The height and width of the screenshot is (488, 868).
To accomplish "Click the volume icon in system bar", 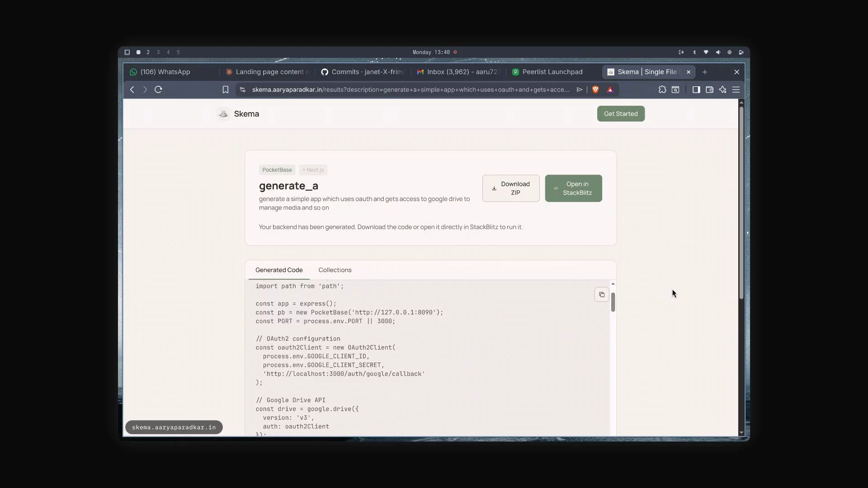I will coord(718,52).
